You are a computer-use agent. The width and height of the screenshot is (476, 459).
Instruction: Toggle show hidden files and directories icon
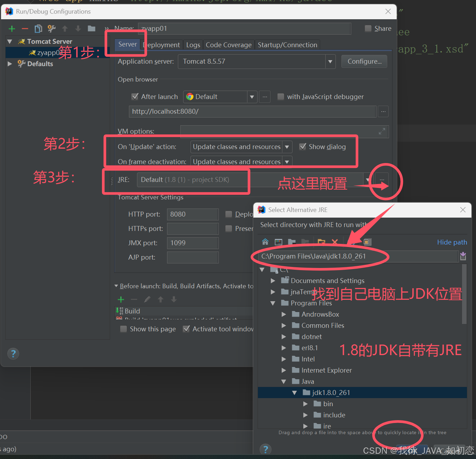[x=367, y=242]
